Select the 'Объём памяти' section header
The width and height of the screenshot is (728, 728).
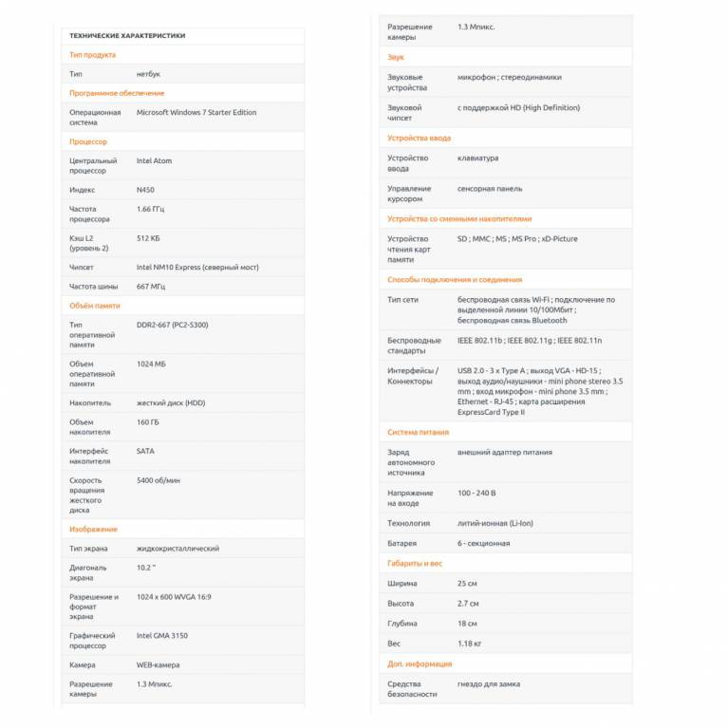point(95,306)
